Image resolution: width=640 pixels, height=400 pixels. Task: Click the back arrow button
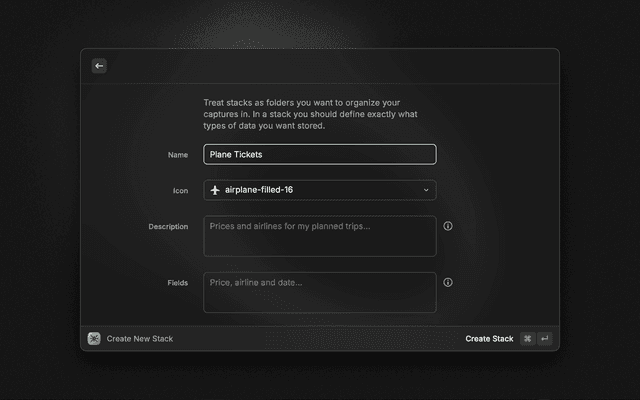pos(99,66)
